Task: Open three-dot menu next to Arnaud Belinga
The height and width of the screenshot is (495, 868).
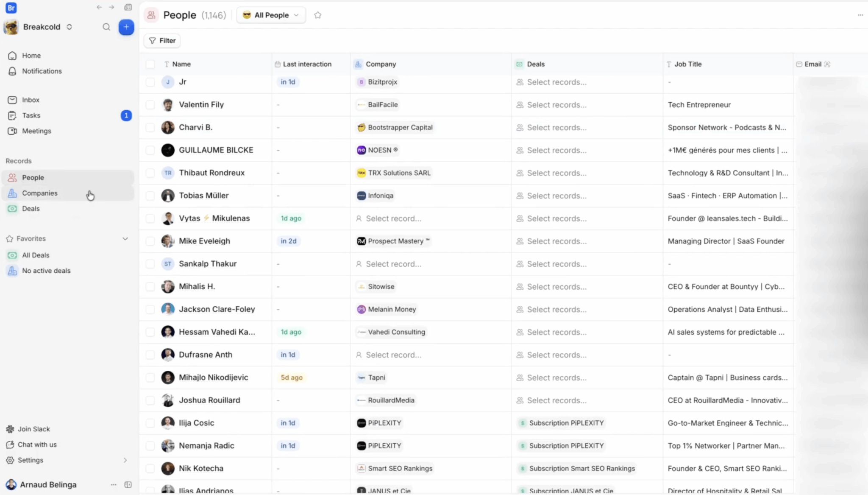Action: (114, 485)
